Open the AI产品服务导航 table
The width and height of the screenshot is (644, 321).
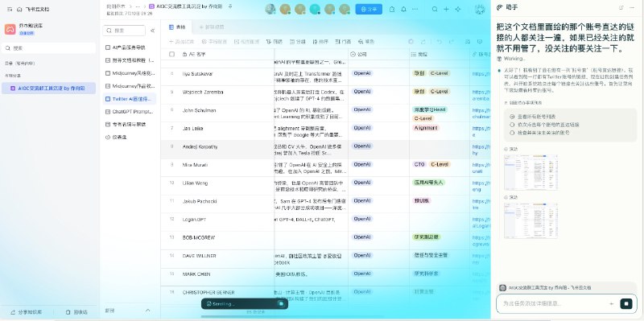(129, 47)
